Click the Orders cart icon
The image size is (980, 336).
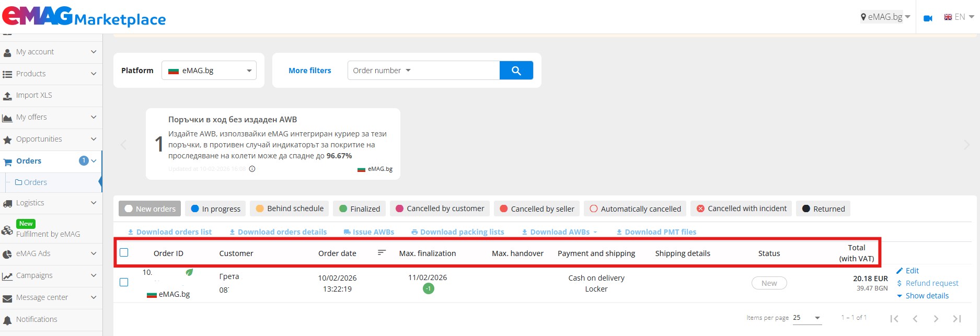[7, 161]
